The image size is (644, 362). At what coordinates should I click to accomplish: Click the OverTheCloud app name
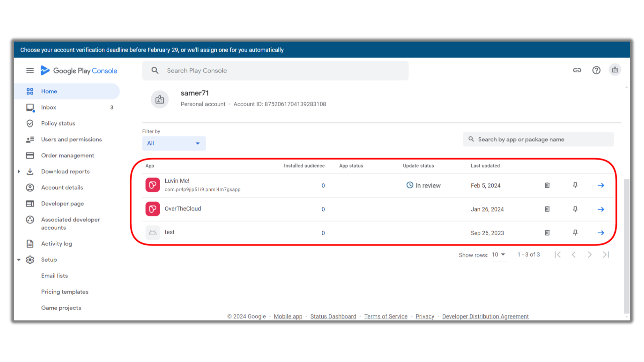183,208
